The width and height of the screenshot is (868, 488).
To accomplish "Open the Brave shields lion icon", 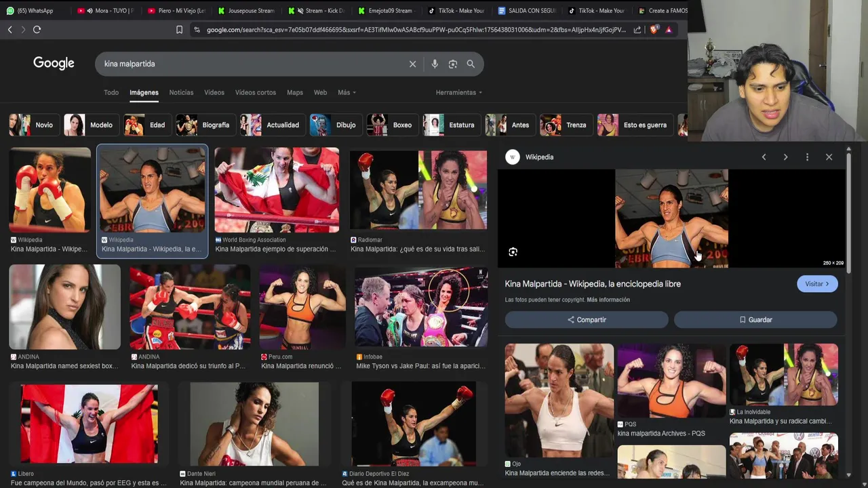I will 654,30.
